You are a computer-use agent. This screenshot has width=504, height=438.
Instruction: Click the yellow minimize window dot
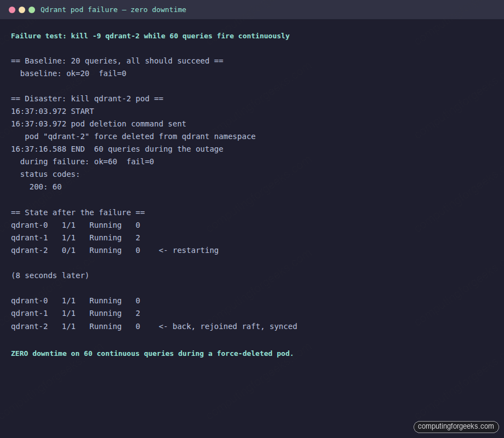pos(22,10)
